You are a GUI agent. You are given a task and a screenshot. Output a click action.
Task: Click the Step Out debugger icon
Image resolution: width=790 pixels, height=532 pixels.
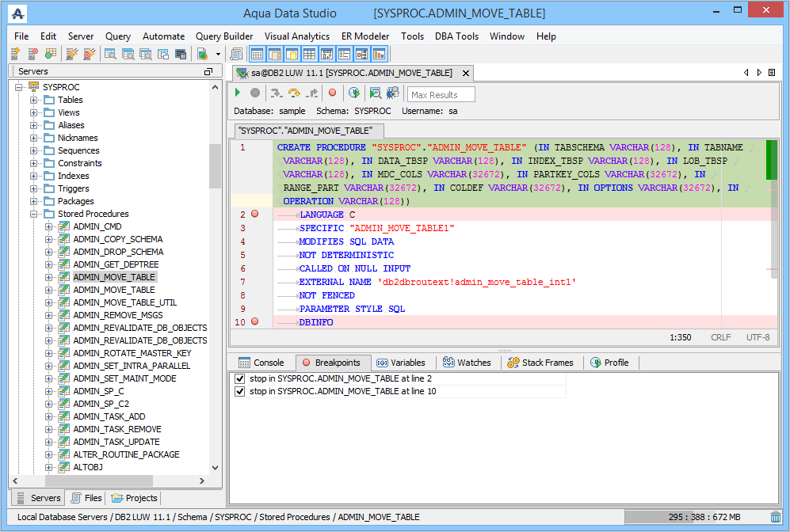312,93
